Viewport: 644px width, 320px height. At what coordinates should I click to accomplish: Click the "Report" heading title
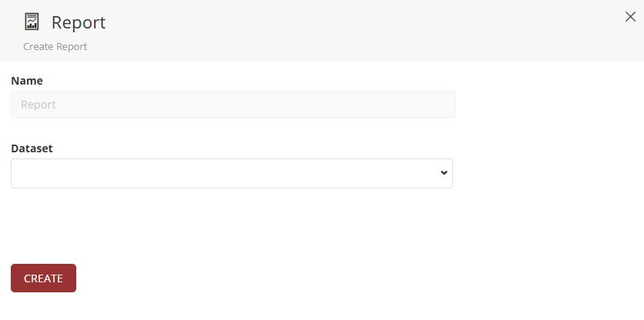79,22
